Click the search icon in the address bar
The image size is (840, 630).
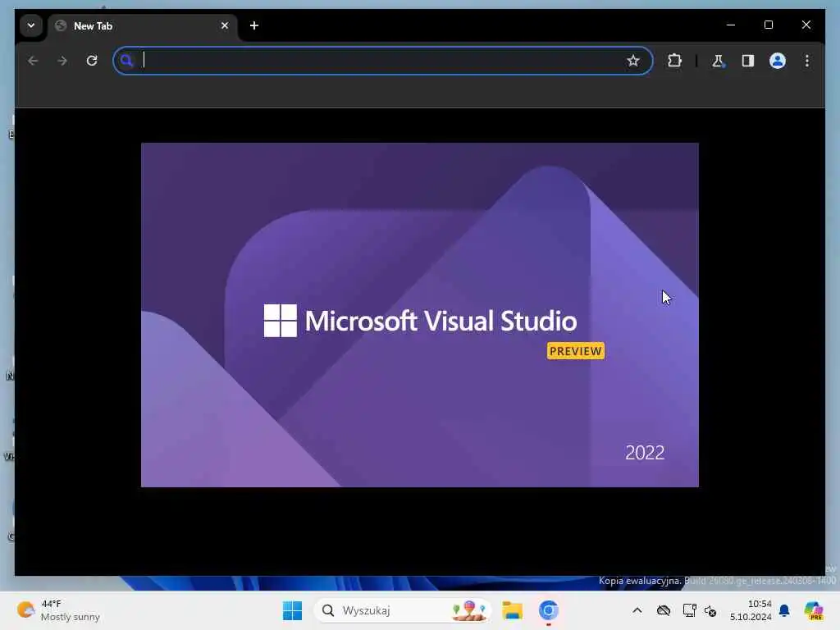tap(126, 61)
